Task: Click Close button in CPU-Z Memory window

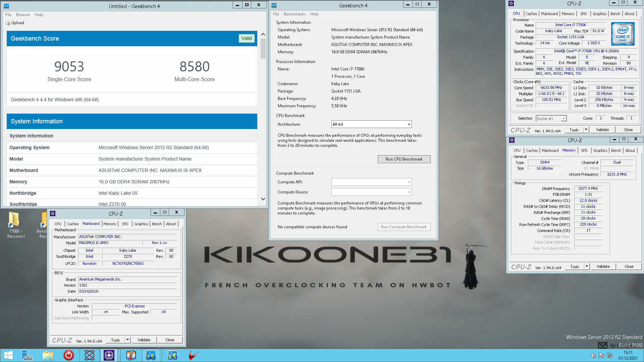Action: [x=629, y=266]
